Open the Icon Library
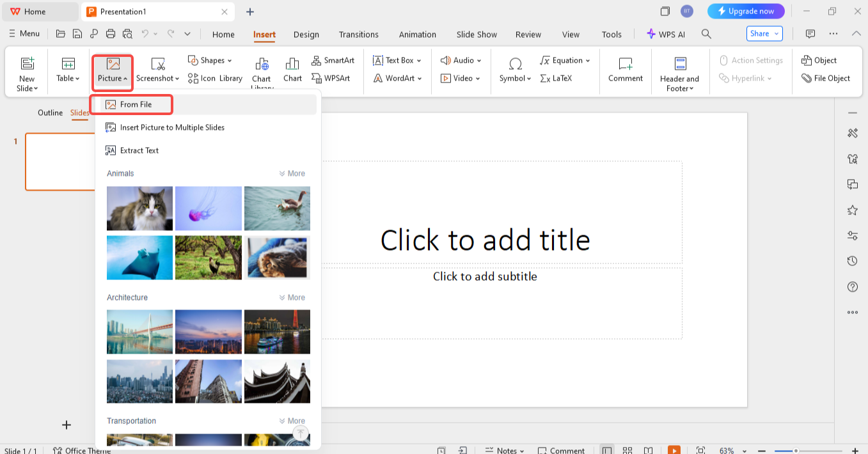This screenshot has width=868, height=454. [215, 78]
